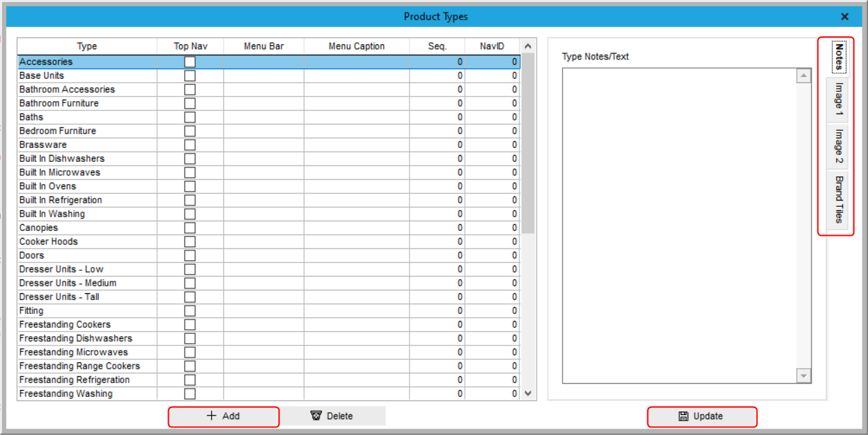Check Top Nav for Cooker Hoods
The width and height of the screenshot is (868, 435).
pos(189,241)
